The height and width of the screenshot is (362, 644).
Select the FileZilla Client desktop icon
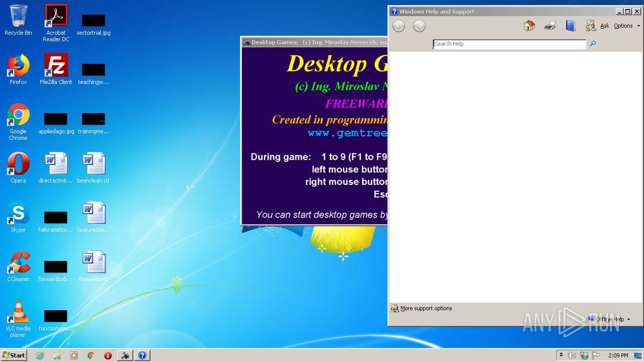point(56,69)
